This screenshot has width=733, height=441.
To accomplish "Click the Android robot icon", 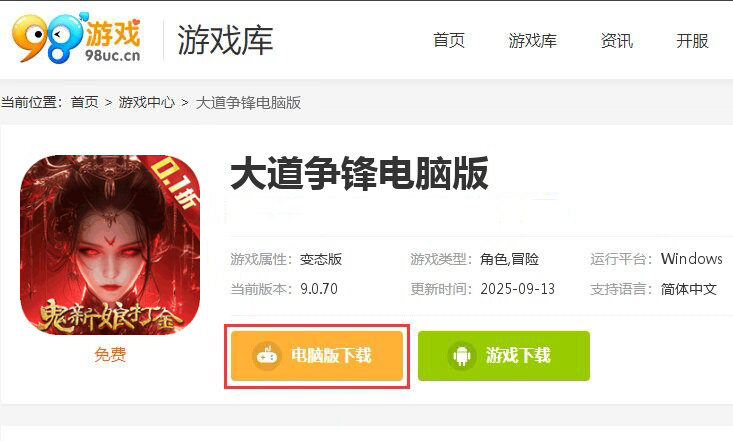I will coord(461,356).
